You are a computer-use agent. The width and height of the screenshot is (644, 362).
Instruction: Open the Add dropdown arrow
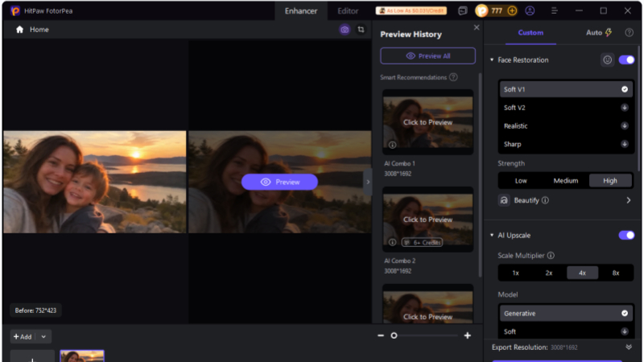point(43,336)
